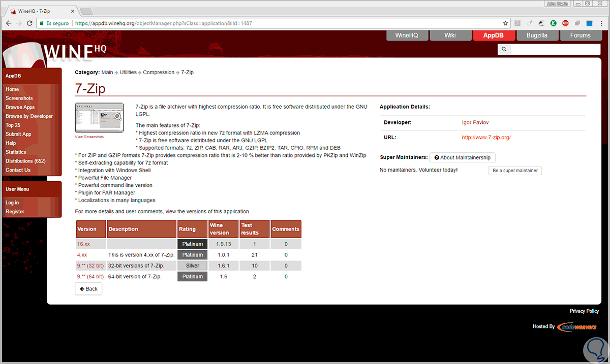Click the Back button below the table
Screen dimensions: 610x364
click(x=88, y=289)
